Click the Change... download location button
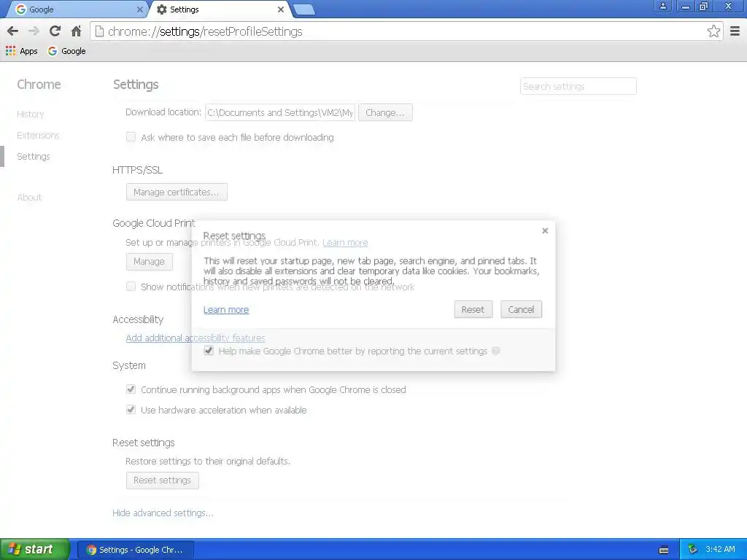This screenshot has width=747, height=560. 385,112
